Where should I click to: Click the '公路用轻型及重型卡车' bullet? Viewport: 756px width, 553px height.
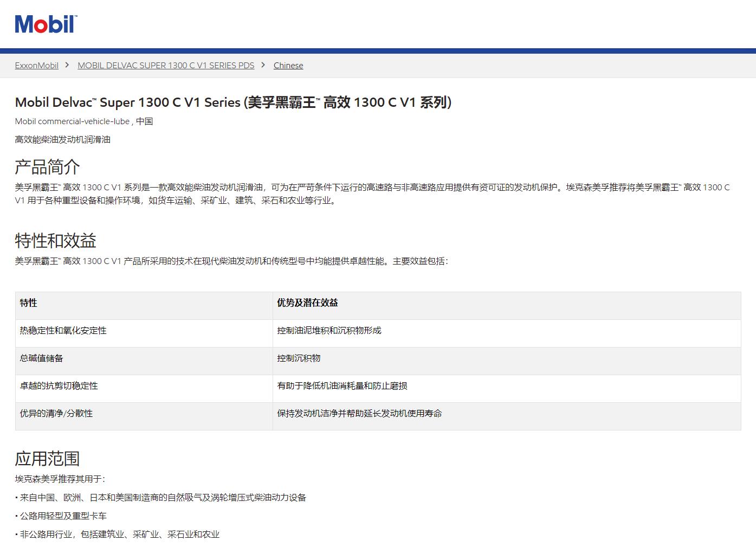61,516
